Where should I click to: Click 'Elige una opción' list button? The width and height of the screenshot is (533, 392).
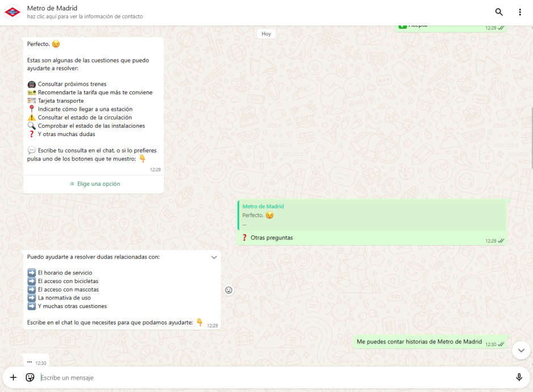click(x=95, y=184)
